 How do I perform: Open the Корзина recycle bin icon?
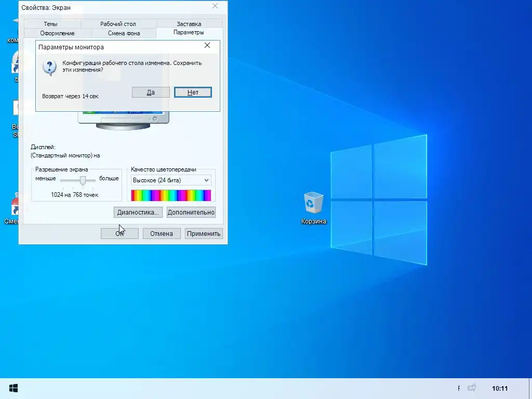pyautogui.click(x=313, y=208)
